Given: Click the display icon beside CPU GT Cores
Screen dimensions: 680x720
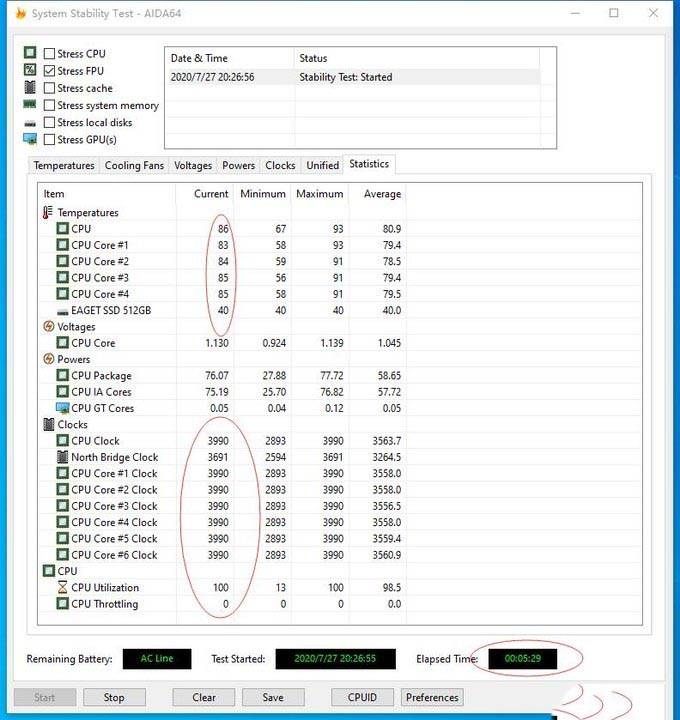Looking at the screenshot, I should point(62,408).
